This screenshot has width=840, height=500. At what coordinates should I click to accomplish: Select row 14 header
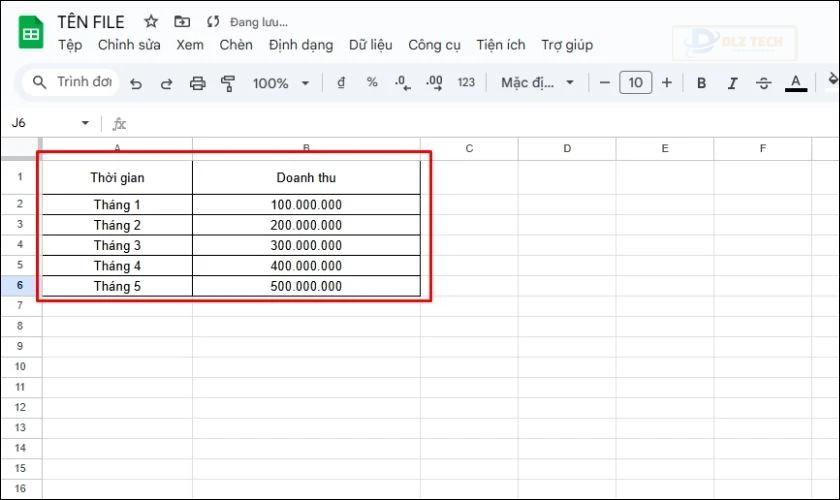[x=20, y=448]
